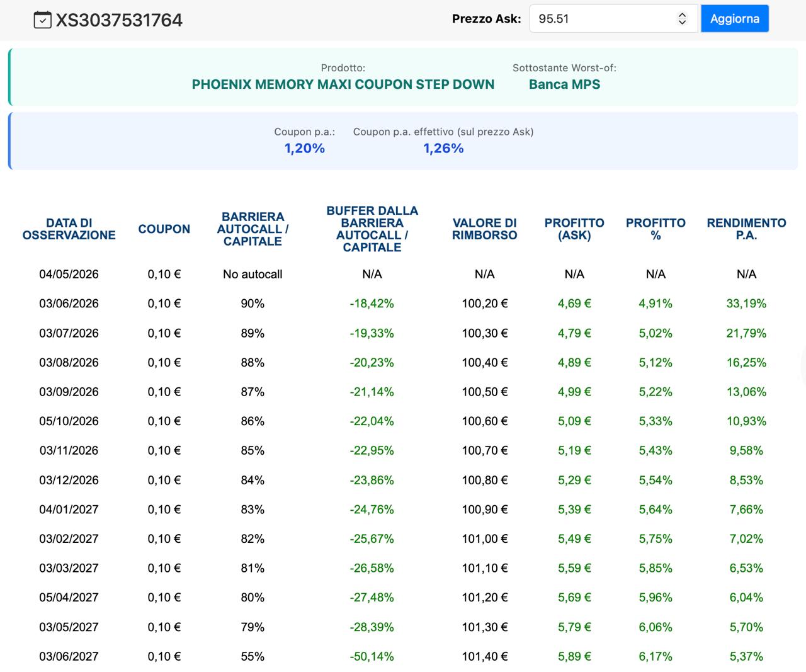The height and width of the screenshot is (672, 806).
Task: Decrease Prezzo Ask with the down arrow
Action: [x=682, y=23]
